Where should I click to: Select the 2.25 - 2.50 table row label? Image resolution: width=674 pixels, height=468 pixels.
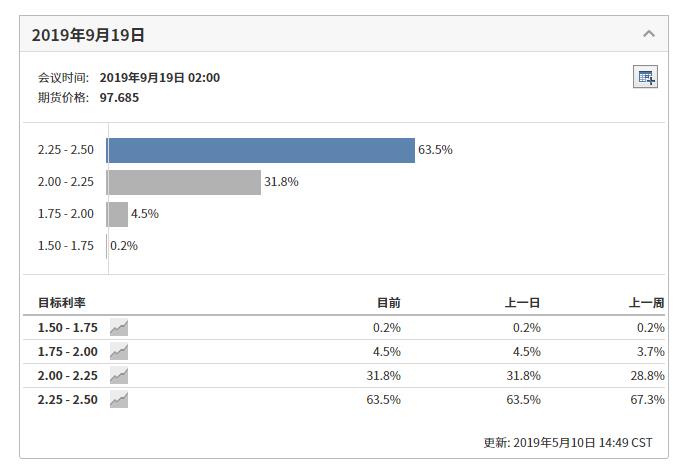coord(68,399)
